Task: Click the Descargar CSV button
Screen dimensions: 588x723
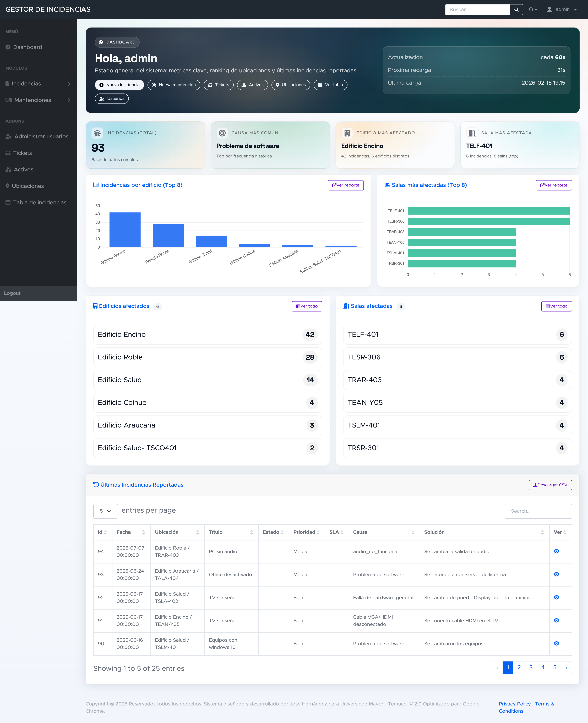Action: click(x=550, y=485)
